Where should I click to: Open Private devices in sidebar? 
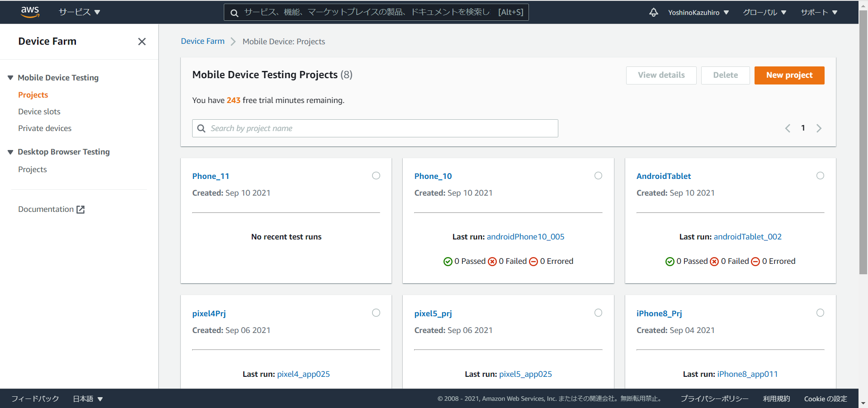coord(45,128)
